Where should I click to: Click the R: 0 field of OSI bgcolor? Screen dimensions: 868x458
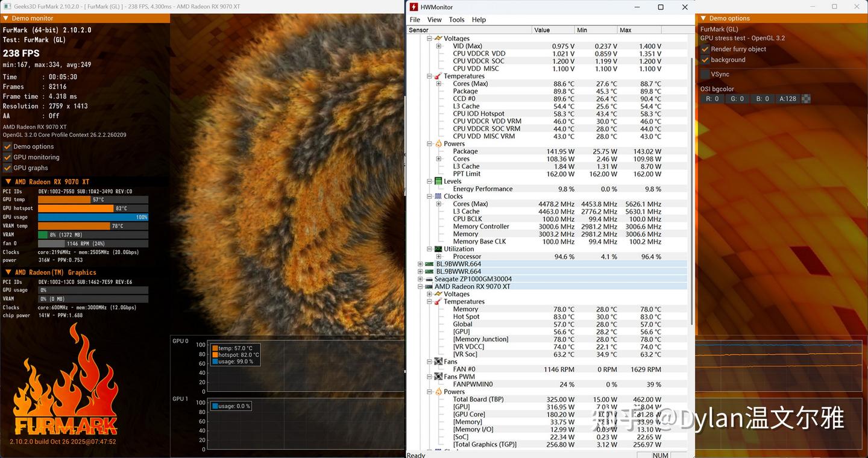click(712, 99)
